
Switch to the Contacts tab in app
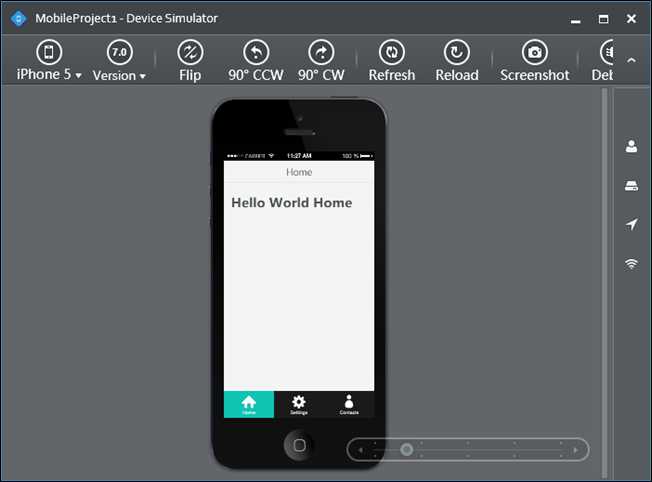pyautogui.click(x=349, y=404)
